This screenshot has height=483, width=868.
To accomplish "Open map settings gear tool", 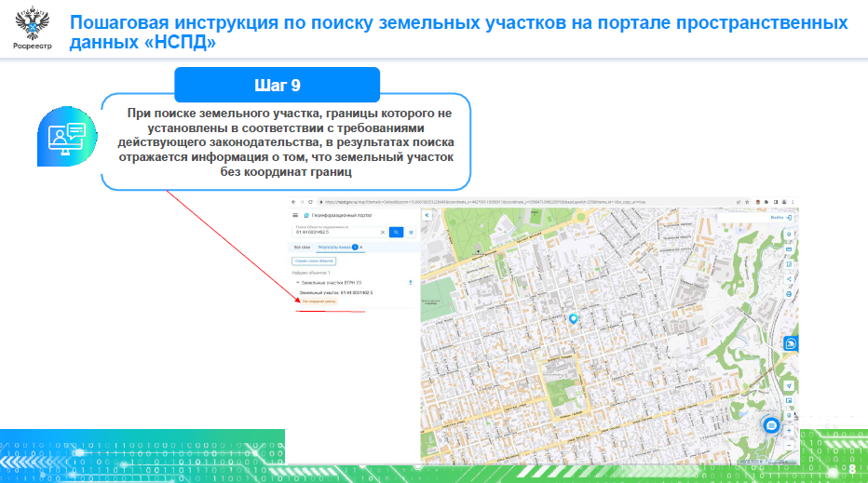I will coord(789,234).
